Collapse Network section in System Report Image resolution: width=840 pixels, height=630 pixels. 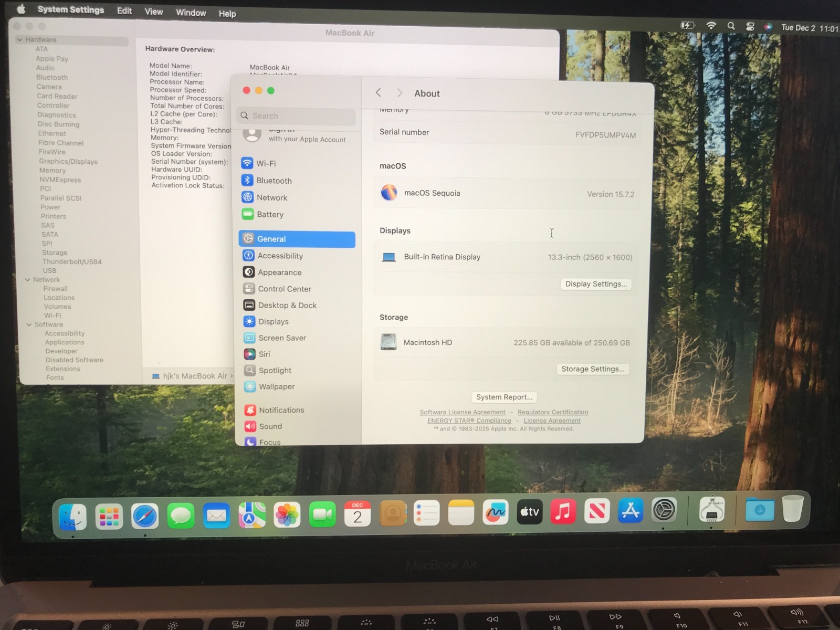pyautogui.click(x=27, y=279)
